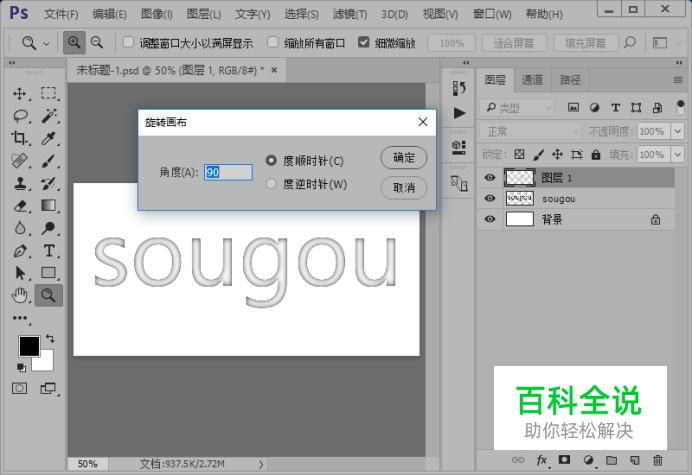Viewport: 692px width, 475px height.
Task: Open the Actions panel play icon
Action: pyautogui.click(x=459, y=113)
